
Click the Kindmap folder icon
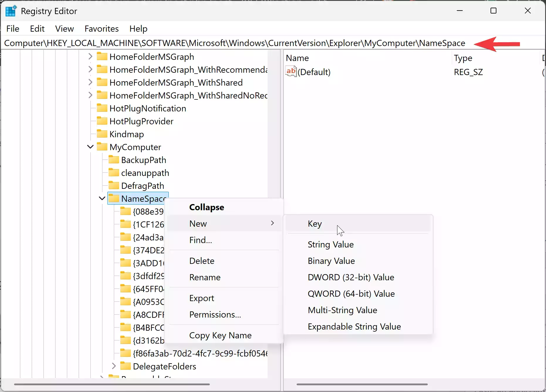click(102, 134)
